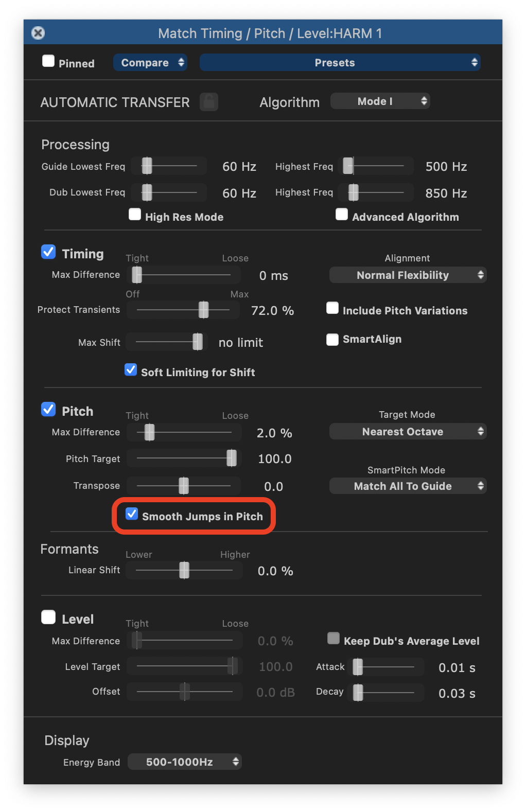Click the Formants Linear Shift slider handle
This screenshot has height=812, width=526.
coord(184,570)
